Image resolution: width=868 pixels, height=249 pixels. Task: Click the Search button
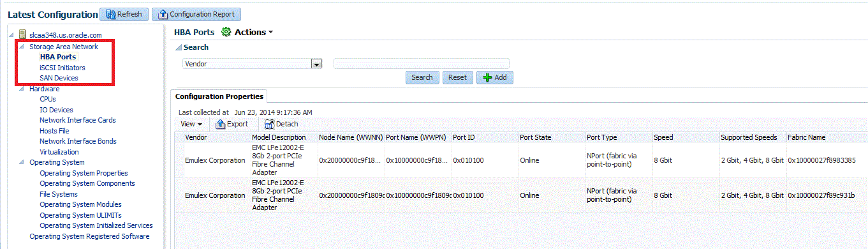(422, 77)
